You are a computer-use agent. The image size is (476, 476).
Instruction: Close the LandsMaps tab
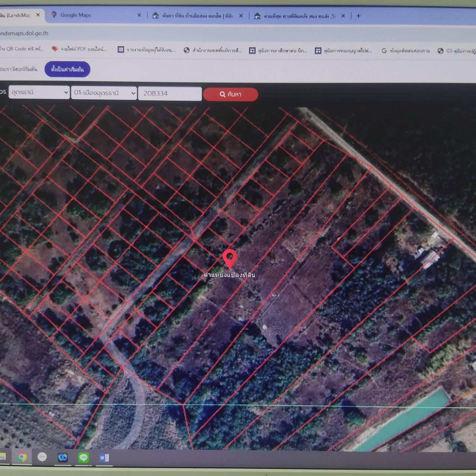pyautogui.click(x=38, y=15)
